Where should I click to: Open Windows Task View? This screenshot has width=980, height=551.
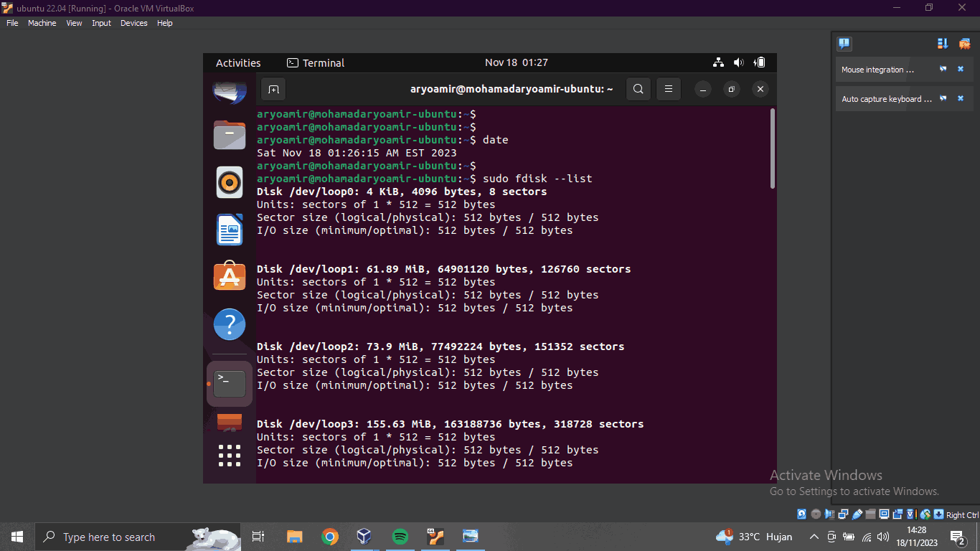click(x=258, y=537)
